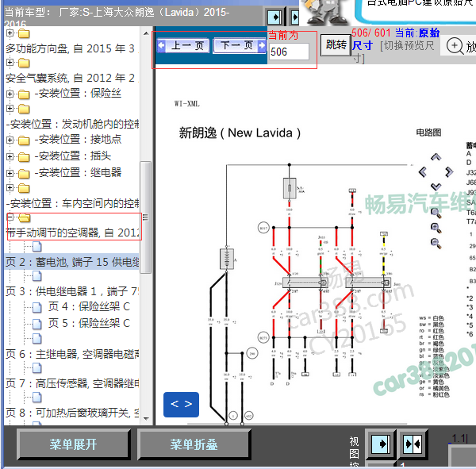Expand the 安装位置：继电器 folder
The height and width of the screenshot is (469, 476).
click(x=10, y=173)
